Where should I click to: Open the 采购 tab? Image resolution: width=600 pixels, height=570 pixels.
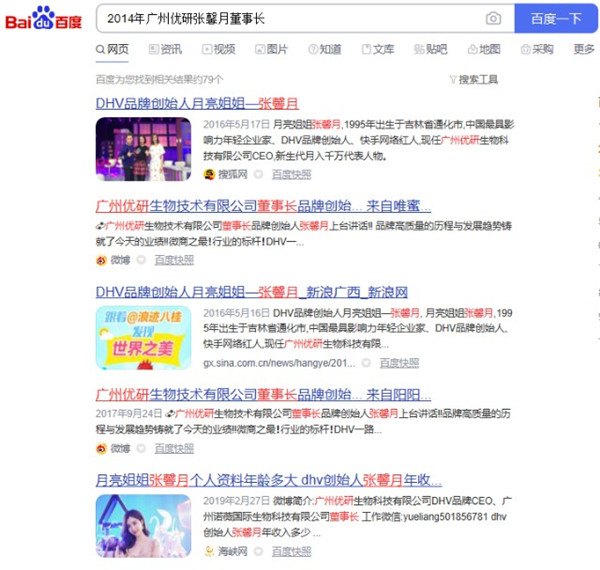pos(536,49)
